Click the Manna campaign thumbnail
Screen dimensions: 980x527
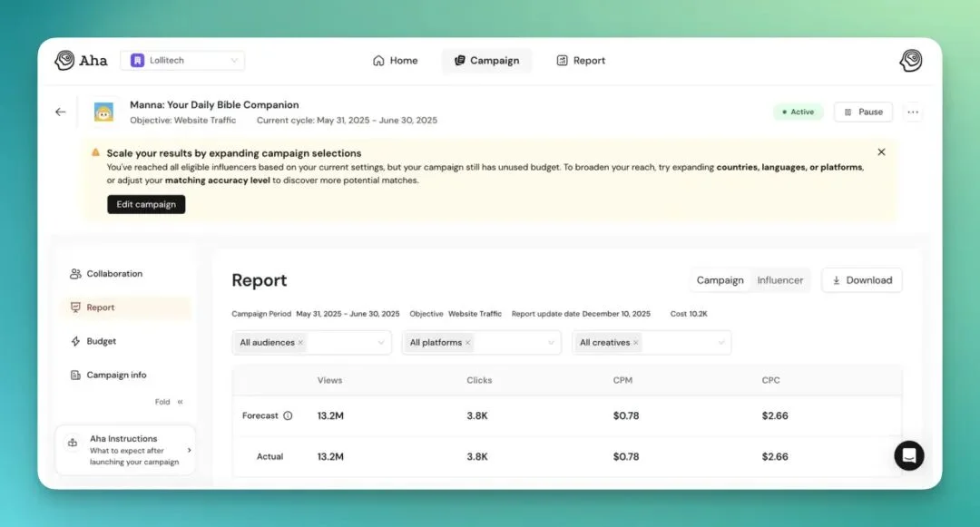pos(104,112)
